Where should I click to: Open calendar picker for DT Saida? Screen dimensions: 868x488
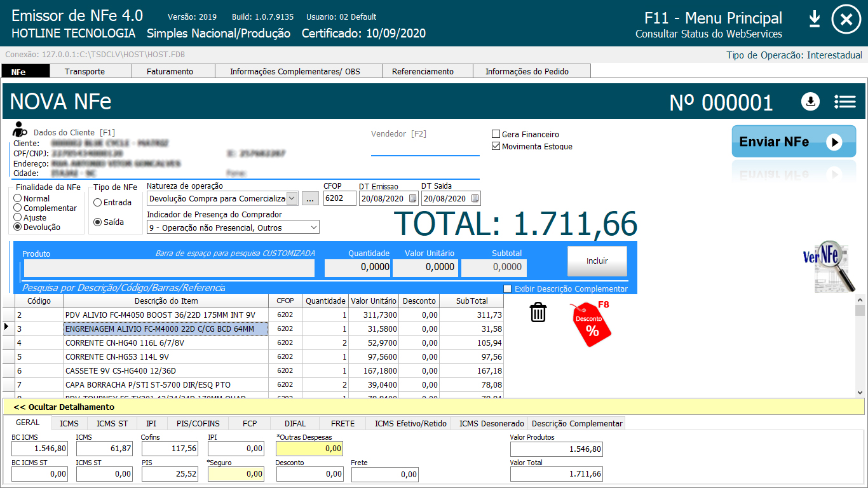(x=475, y=199)
